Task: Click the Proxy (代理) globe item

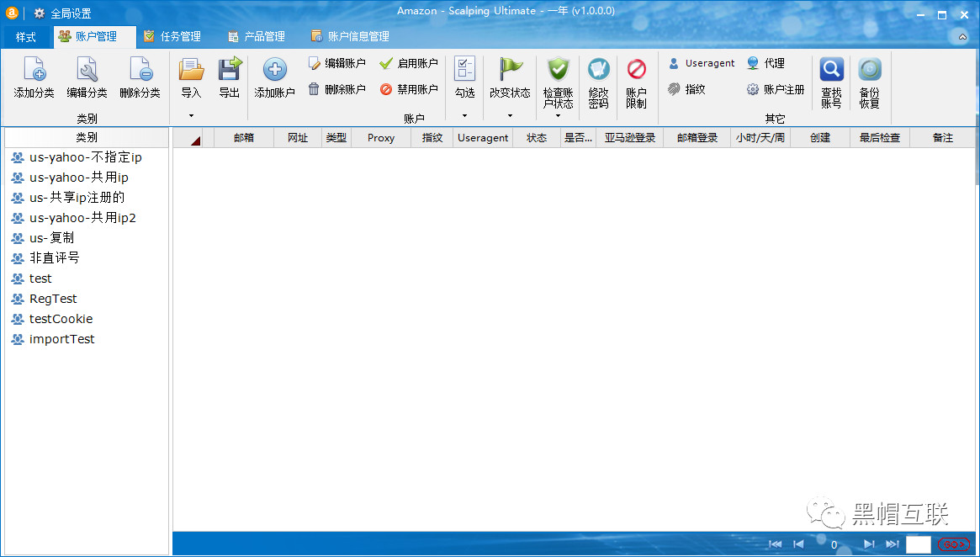Action: (x=766, y=63)
